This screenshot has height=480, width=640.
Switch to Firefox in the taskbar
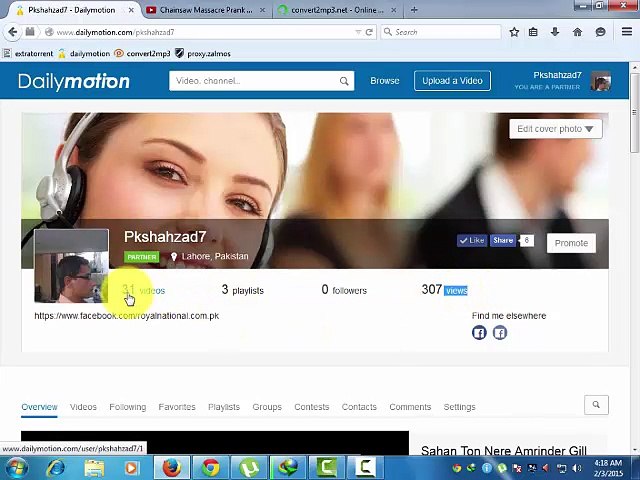tap(172, 468)
